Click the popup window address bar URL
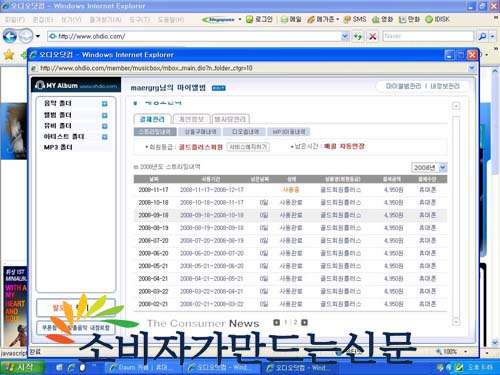500x375 pixels. coord(146,68)
